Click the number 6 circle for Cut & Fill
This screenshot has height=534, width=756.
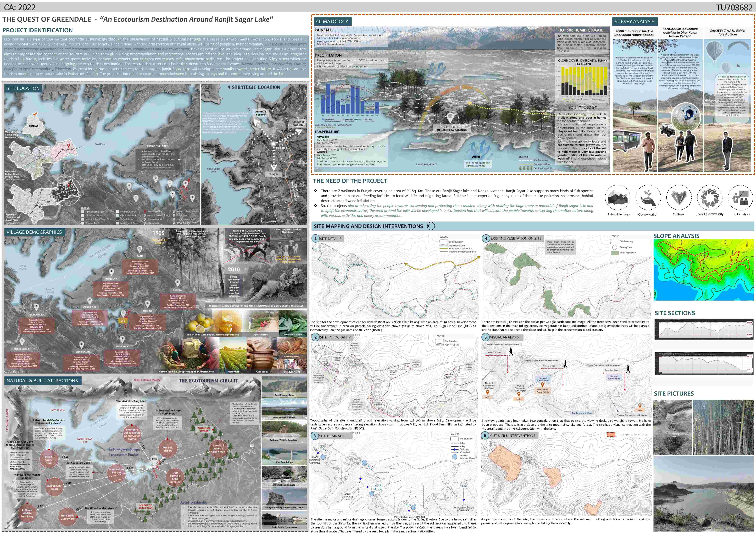click(485, 436)
